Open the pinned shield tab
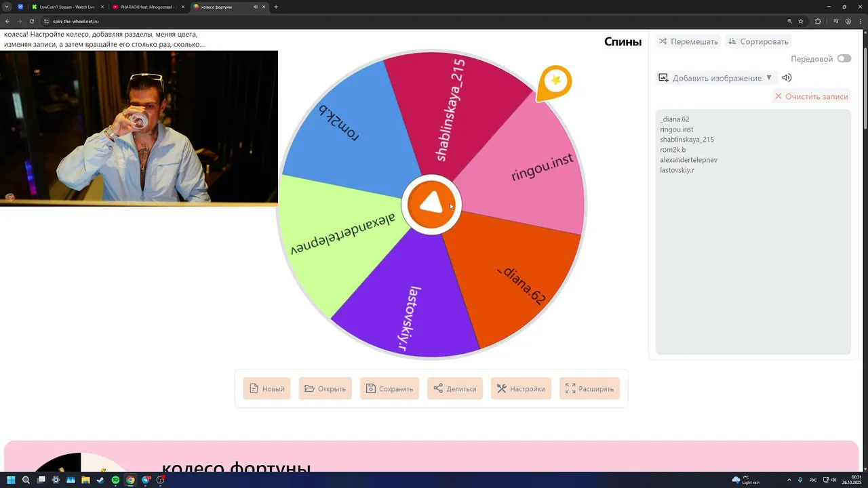The image size is (868, 488). coord(20,7)
